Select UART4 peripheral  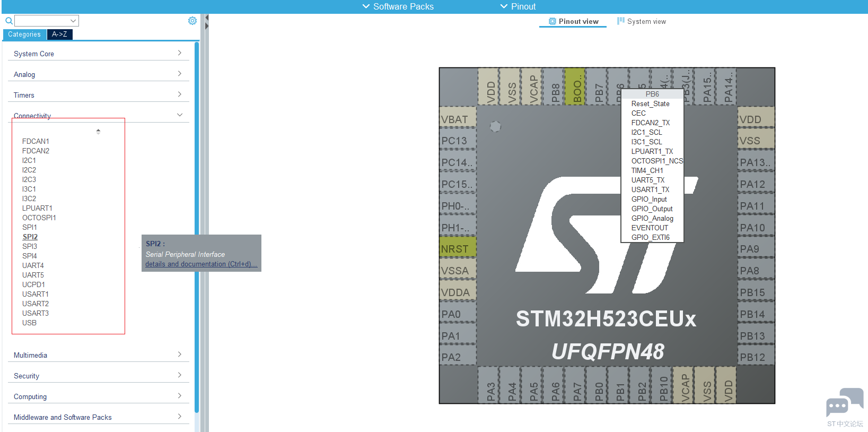click(33, 265)
